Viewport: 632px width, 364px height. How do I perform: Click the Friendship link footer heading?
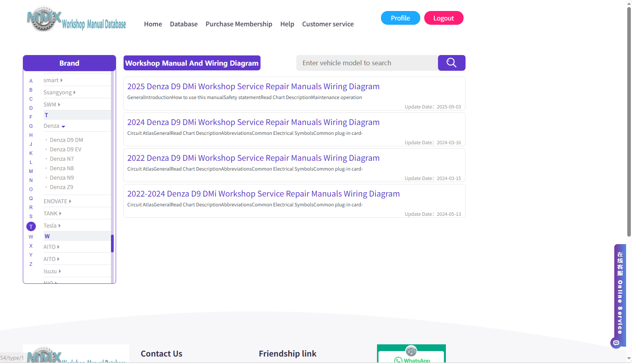coord(288,354)
